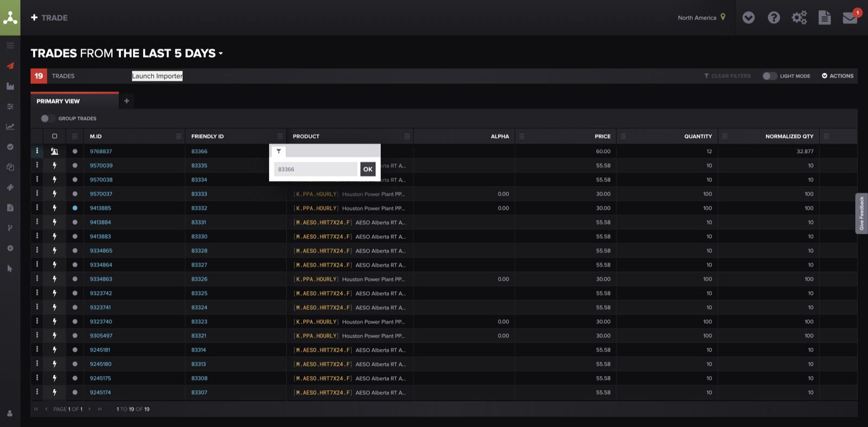This screenshot has height=427, width=868.
Task: Open the mail inbox with notification badge
Action: coord(851,17)
